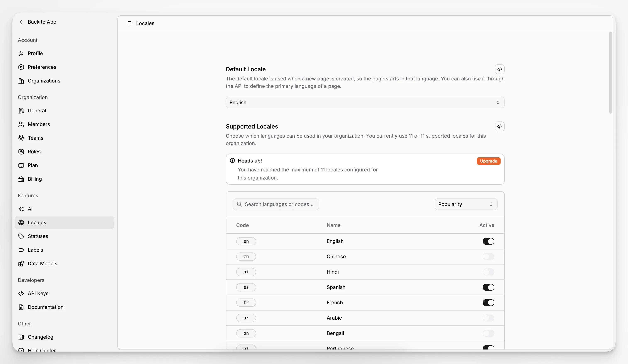Image resolution: width=628 pixels, height=364 pixels.
Task: Enable the Bengali locale toggle
Action: pyautogui.click(x=489, y=334)
